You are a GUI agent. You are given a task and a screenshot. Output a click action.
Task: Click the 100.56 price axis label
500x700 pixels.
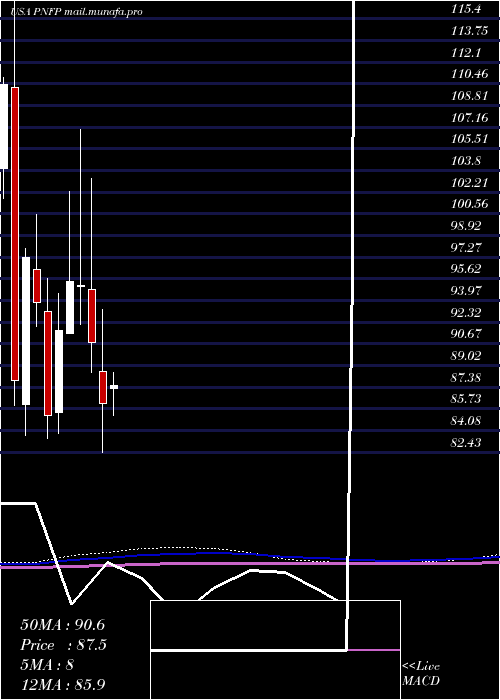pyautogui.click(x=469, y=204)
